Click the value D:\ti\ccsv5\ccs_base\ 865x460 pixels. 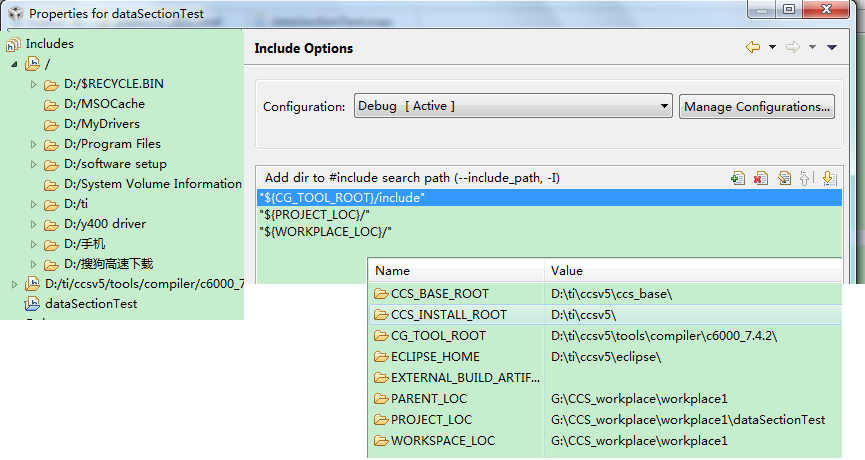(x=611, y=294)
